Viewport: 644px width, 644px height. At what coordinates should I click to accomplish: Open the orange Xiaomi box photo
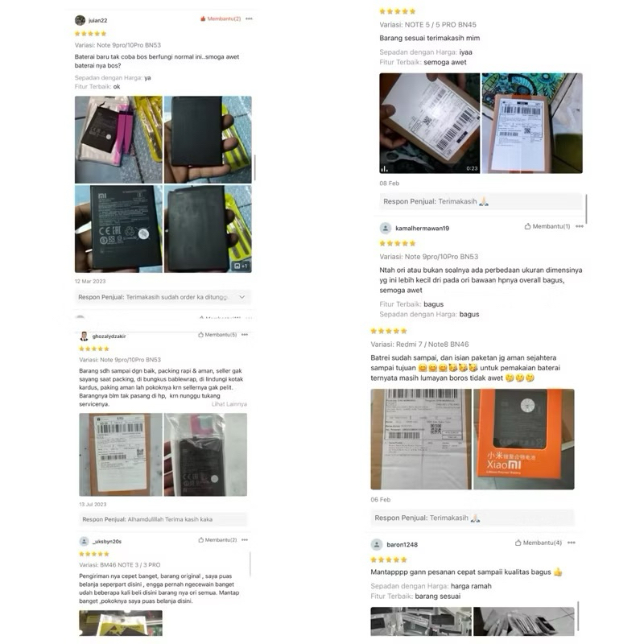pyautogui.click(x=524, y=439)
